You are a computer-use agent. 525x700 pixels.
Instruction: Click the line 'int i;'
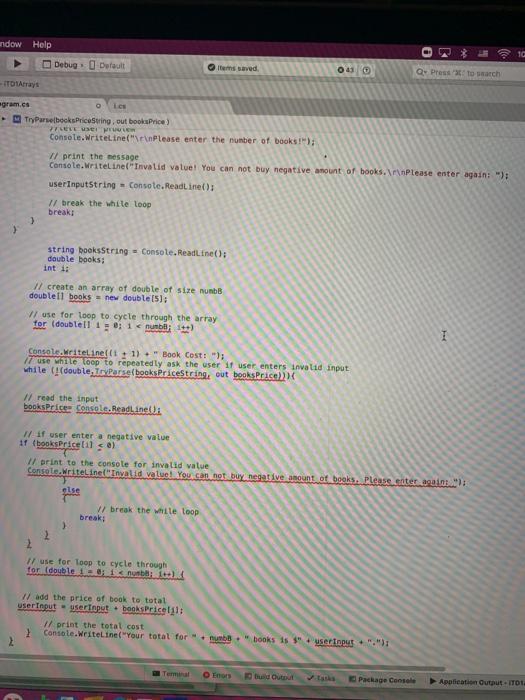pos(56,268)
